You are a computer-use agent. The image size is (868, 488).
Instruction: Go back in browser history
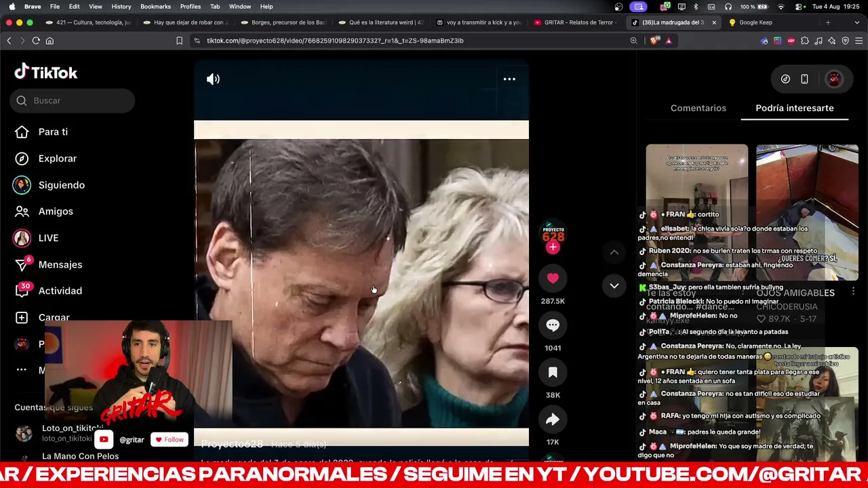(9, 41)
